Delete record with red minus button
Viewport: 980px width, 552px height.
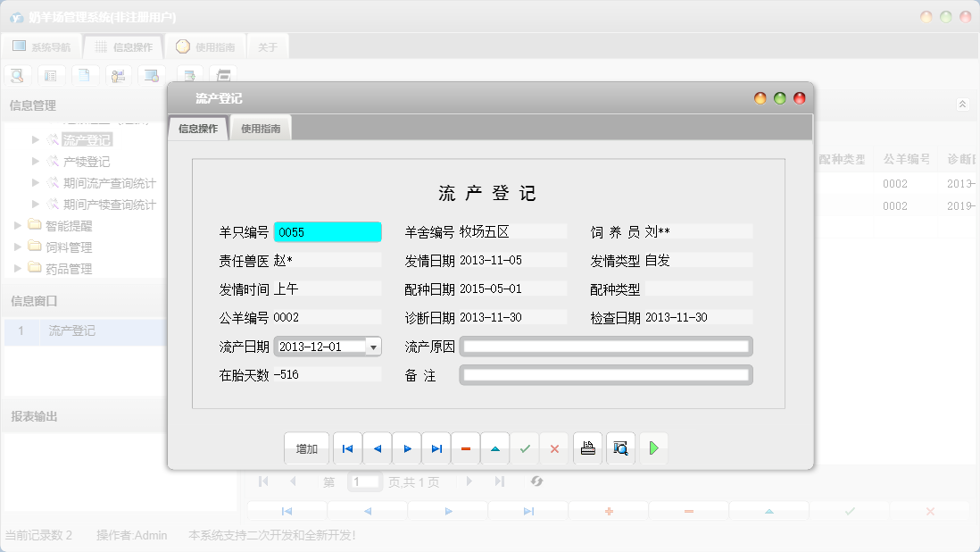[466, 448]
